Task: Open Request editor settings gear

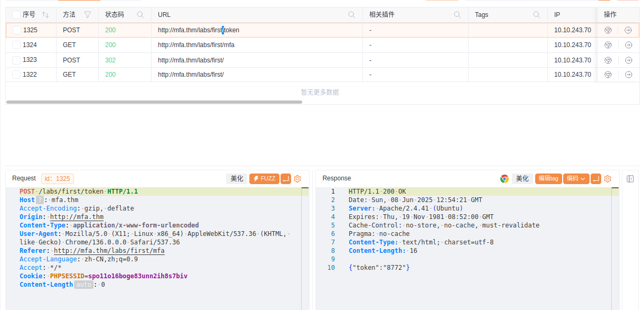Action: tap(297, 179)
